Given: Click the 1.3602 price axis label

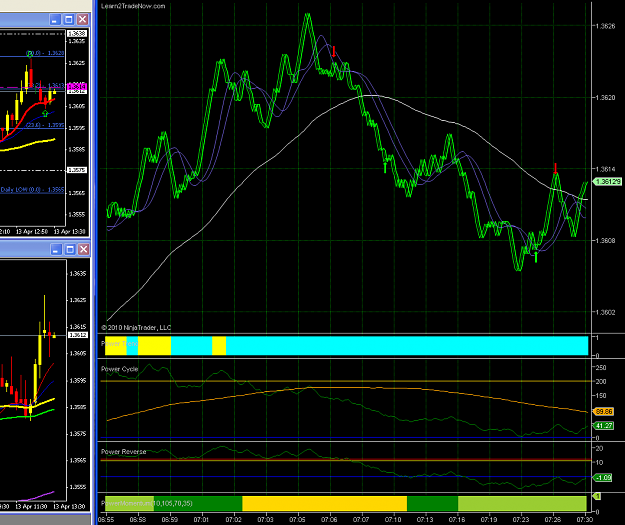Looking at the screenshot, I should (605, 312).
